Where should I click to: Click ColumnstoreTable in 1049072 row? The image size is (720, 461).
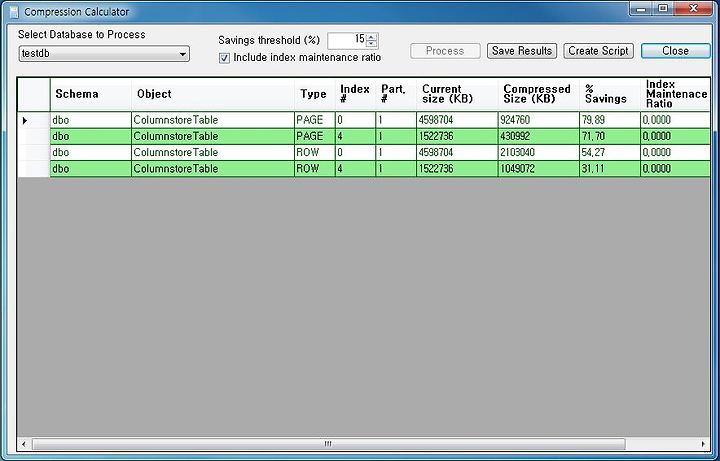point(213,169)
